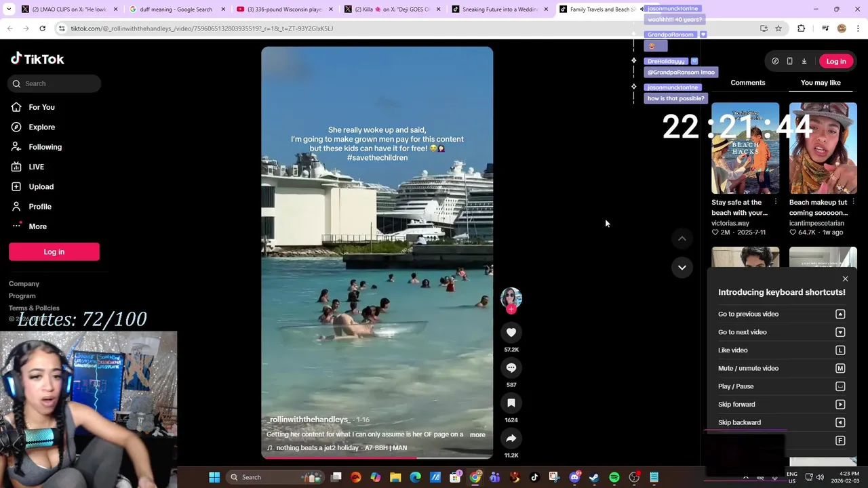Open the Company footer section

tap(24, 283)
